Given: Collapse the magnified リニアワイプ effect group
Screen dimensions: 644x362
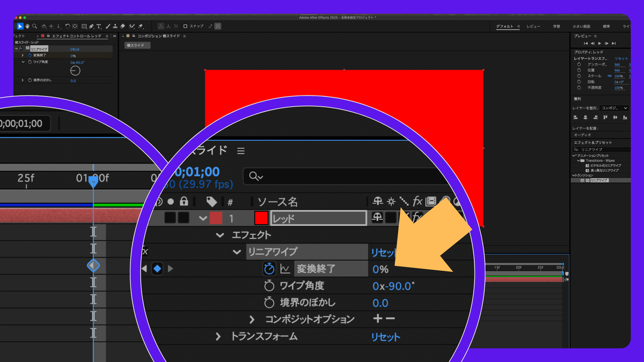Looking at the screenshot, I should pos(237,252).
